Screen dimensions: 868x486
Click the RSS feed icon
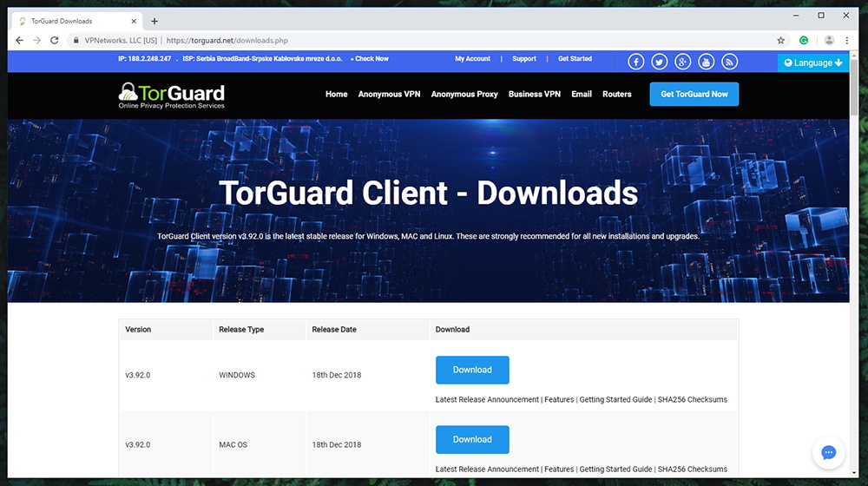(x=730, y=62)
